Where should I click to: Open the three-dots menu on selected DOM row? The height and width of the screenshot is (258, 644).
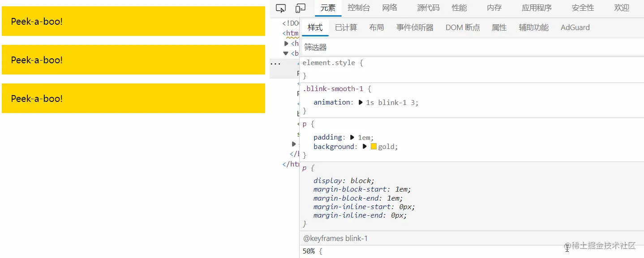[275, 64]
